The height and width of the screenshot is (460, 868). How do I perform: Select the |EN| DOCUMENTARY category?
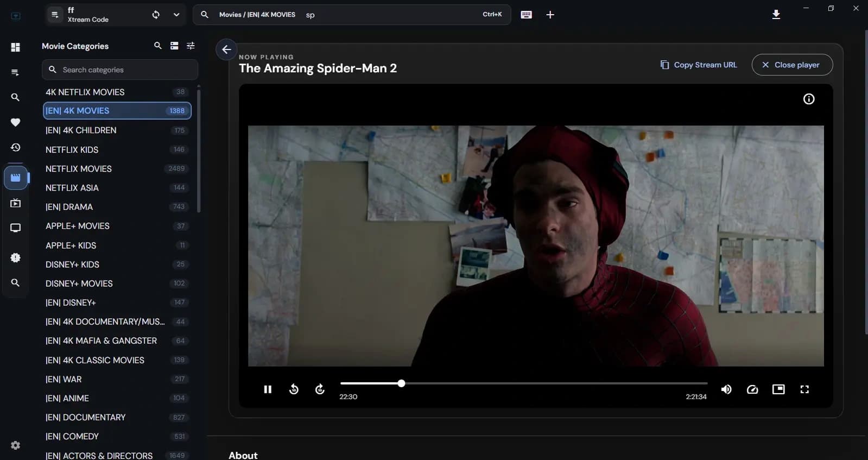coord(117,418)
